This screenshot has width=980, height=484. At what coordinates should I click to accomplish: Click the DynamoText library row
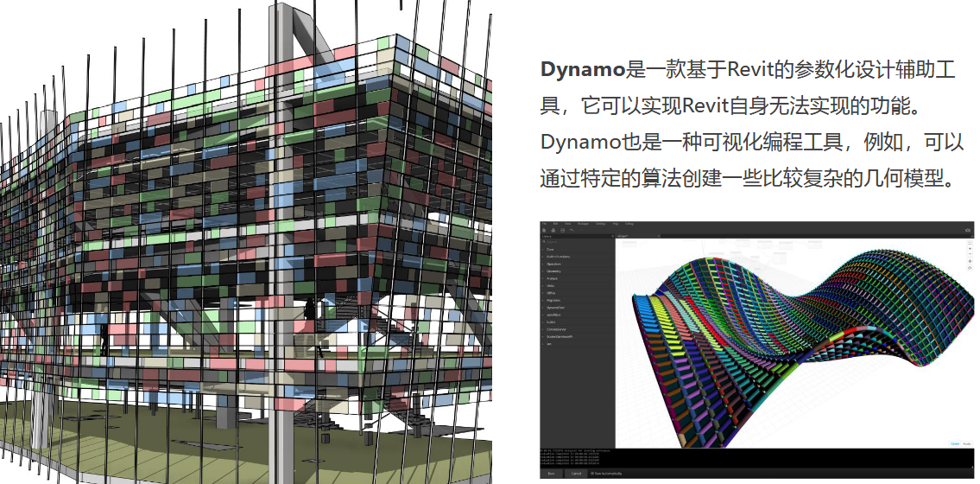coord(578,308)
